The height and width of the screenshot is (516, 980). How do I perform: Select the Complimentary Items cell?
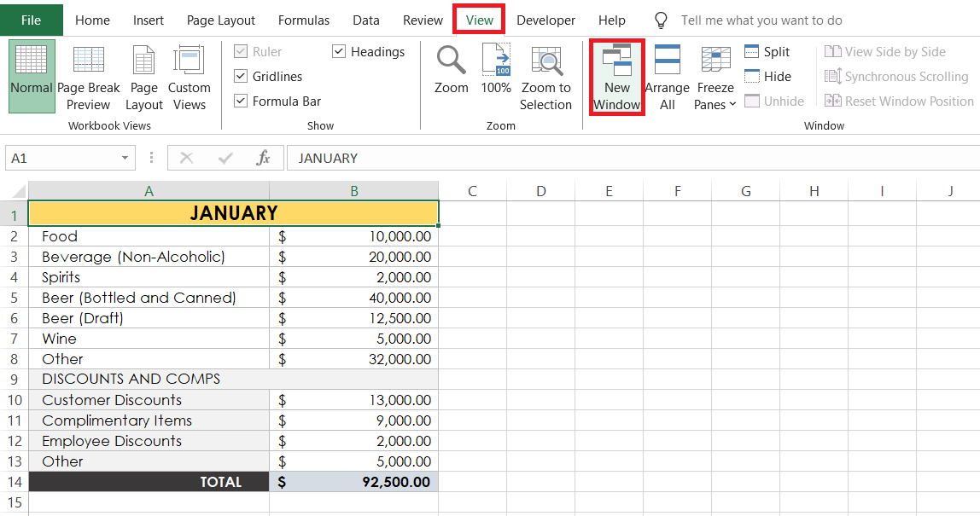point(149,420)
